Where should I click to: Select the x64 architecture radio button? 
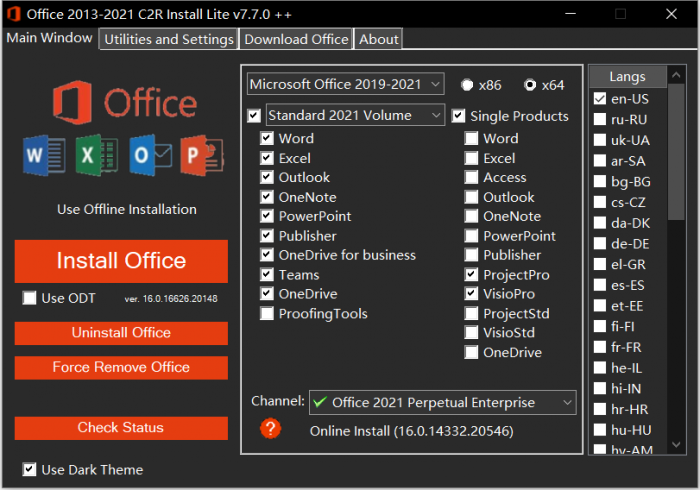pos(530,85)
